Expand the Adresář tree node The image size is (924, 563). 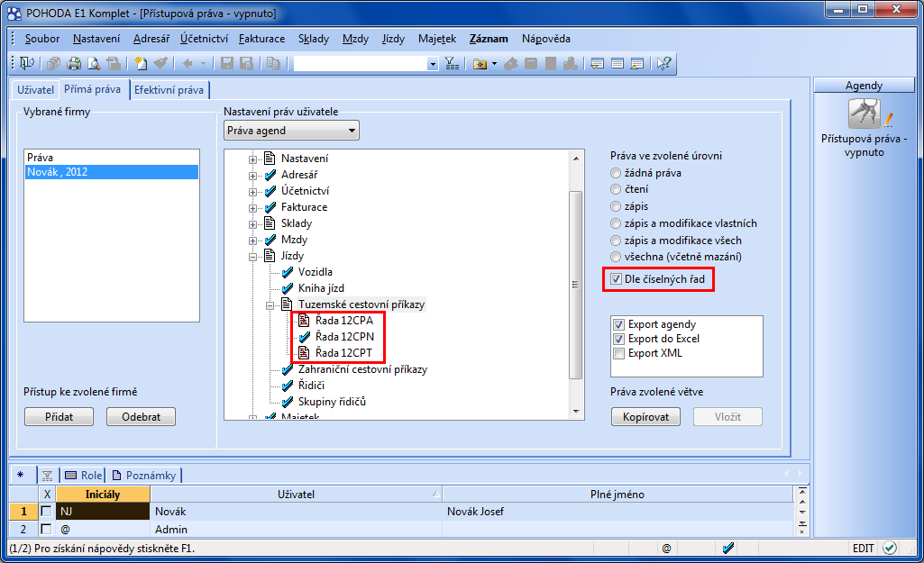[252, 176]
